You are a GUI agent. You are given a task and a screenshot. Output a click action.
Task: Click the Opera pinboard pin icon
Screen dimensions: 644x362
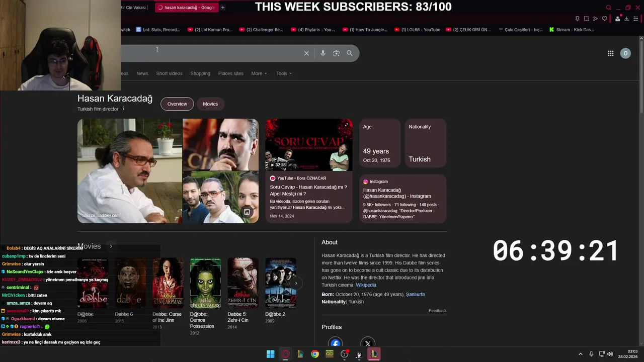[x=577, y=19]
